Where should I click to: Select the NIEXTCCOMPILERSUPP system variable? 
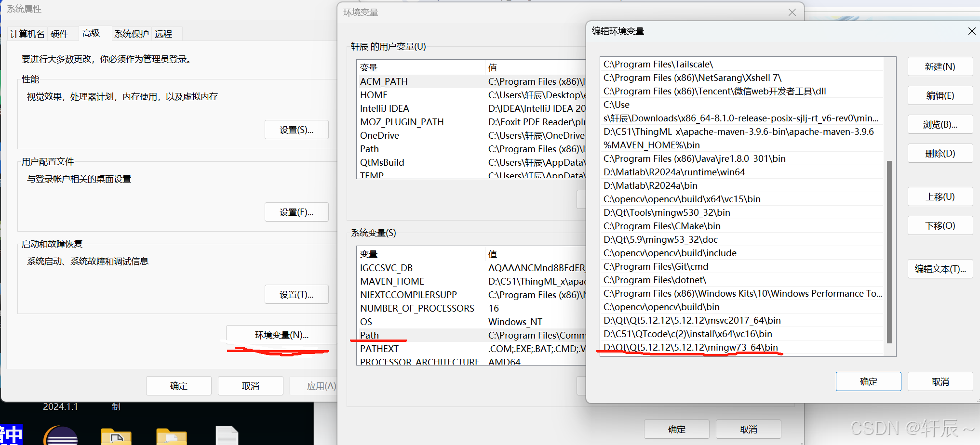(x=471, y=295)
